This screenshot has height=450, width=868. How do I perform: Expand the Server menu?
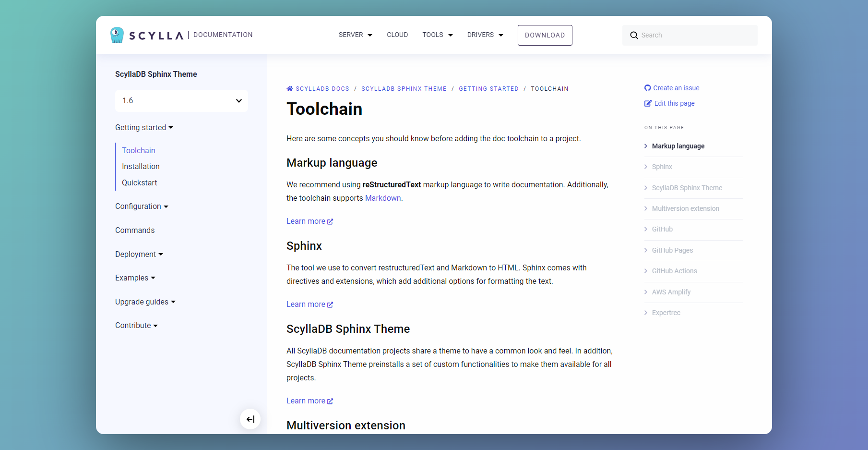click(356, 35)
